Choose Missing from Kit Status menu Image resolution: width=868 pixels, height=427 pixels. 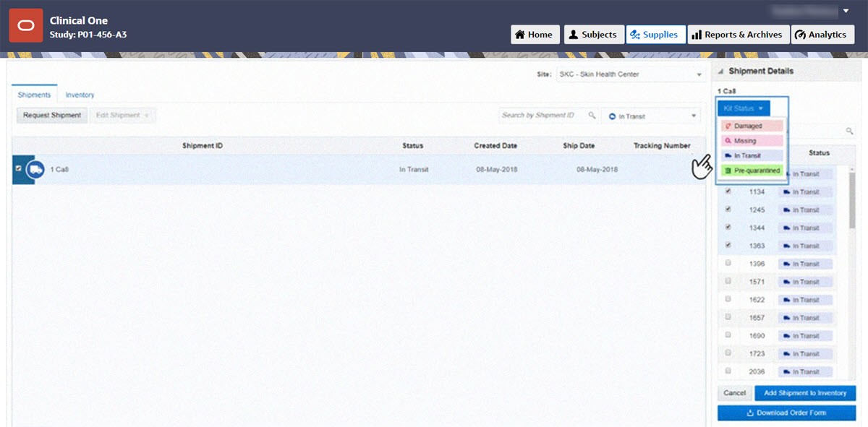tap(752, 141)
